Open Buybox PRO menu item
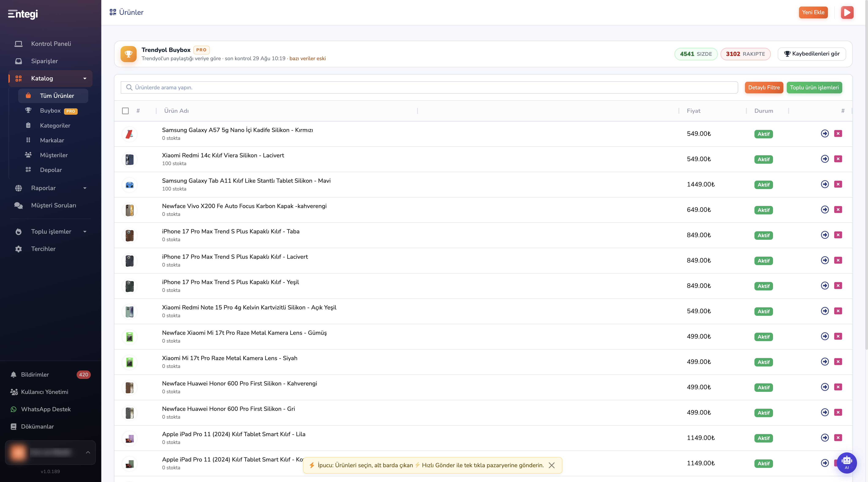868x482 pixels. coord(53,110)
